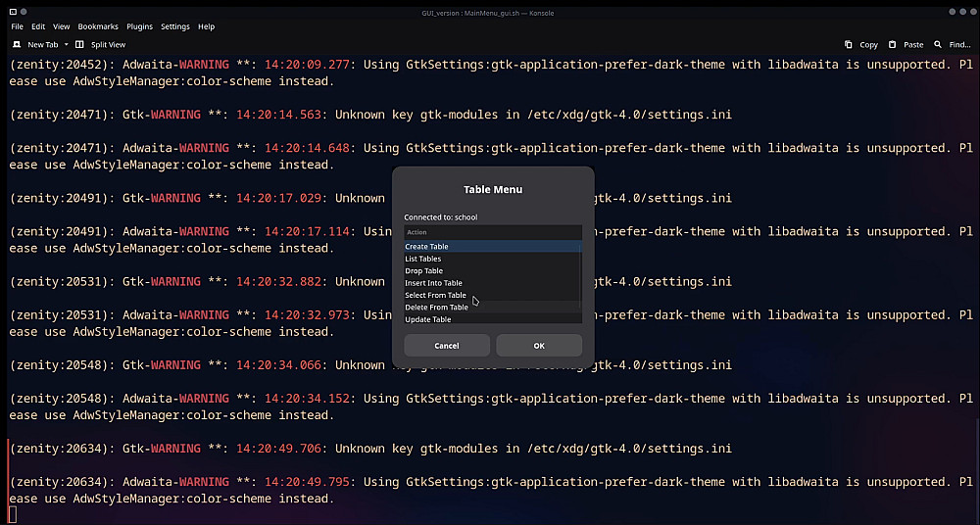Click the Action column header
Image resolution: width=980 pixels, height=525 pixels.
pos(493,232)
